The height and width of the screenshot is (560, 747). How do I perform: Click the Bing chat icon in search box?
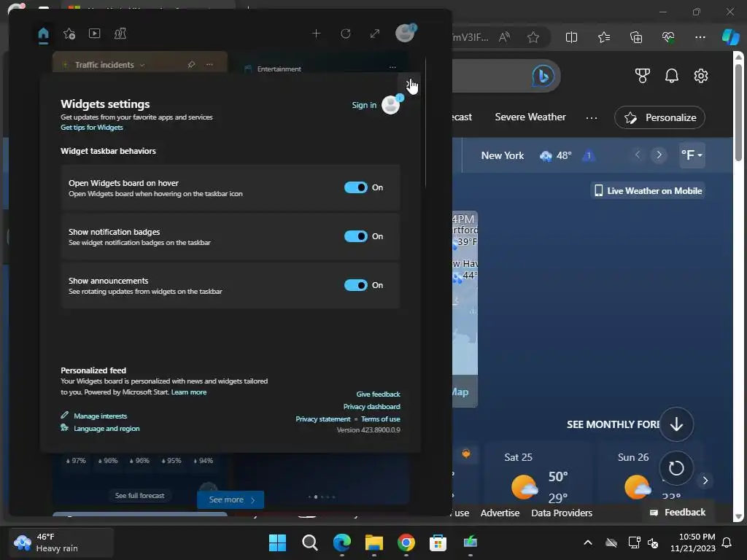(x=543, y=76)
